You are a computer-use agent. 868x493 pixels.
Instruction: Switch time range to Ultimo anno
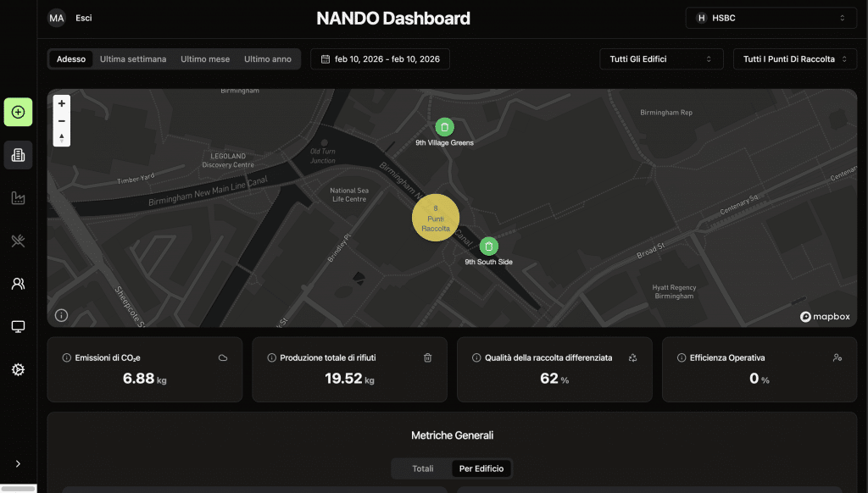point(268,59)
